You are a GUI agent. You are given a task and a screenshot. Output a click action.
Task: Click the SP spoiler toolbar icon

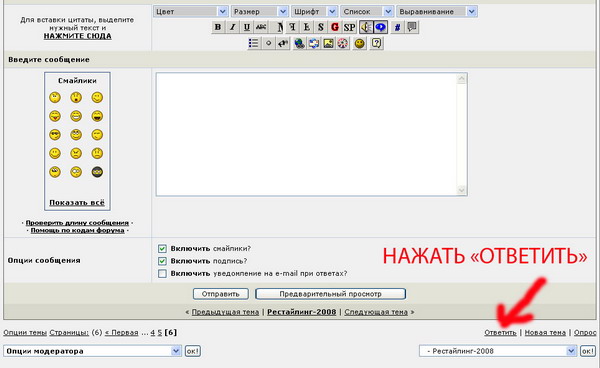point(349,27)
